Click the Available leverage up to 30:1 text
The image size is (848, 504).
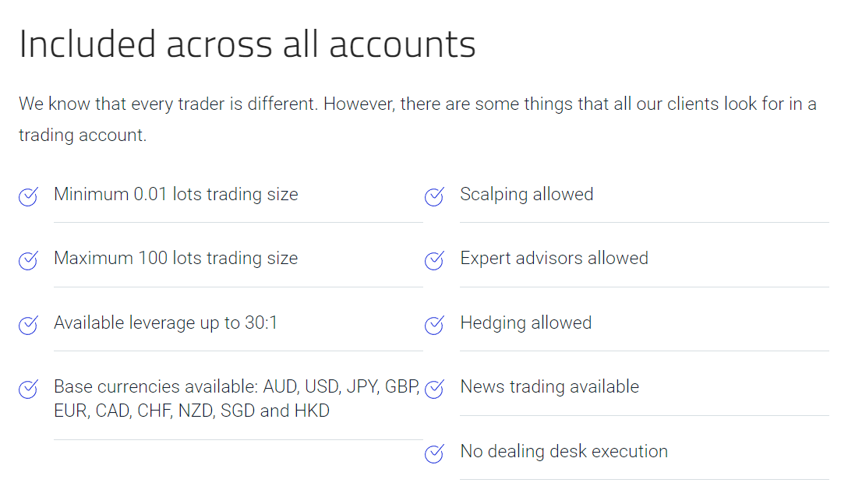(x=165, y=322)
